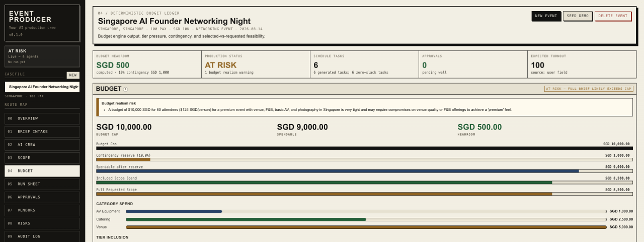Click the EVENT PRODUCER logo title

pyautogui.click(x=30, y=17)
